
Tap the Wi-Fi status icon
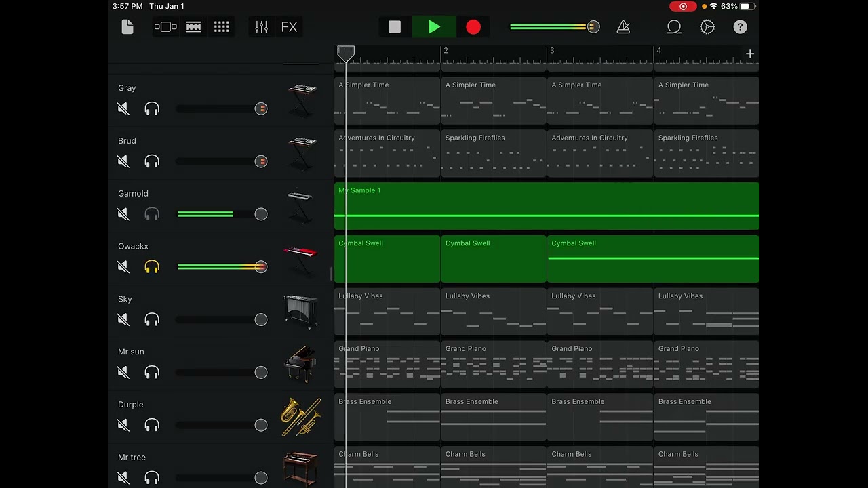713,6
